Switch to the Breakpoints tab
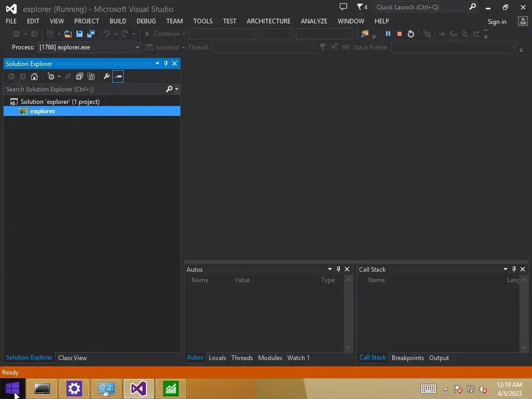Screen dimensions: 532x399 point(407,357)
